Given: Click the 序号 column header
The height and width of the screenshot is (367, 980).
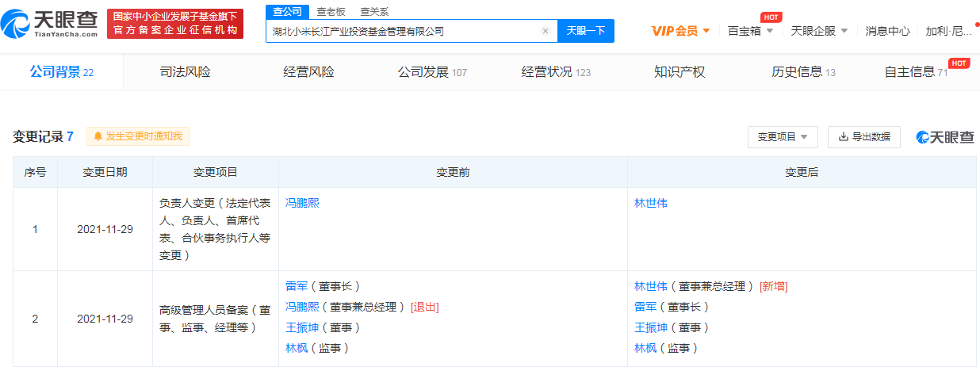Looking at the screenshot, I should [35, 172].
